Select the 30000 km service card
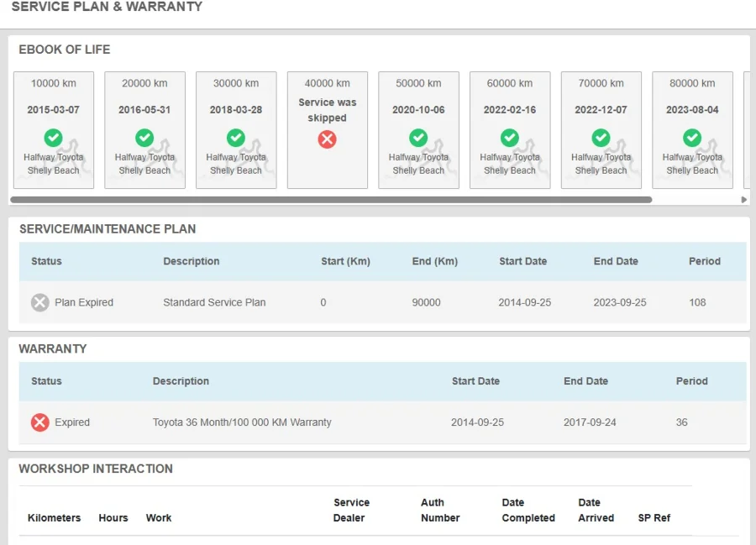This screenshot has height=545, width=756. click(236, 130)
